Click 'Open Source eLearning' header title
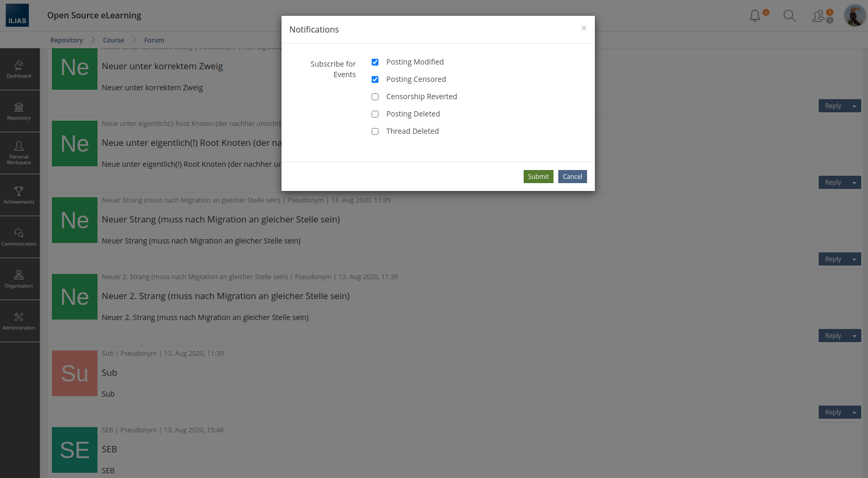 click(94, 15)
